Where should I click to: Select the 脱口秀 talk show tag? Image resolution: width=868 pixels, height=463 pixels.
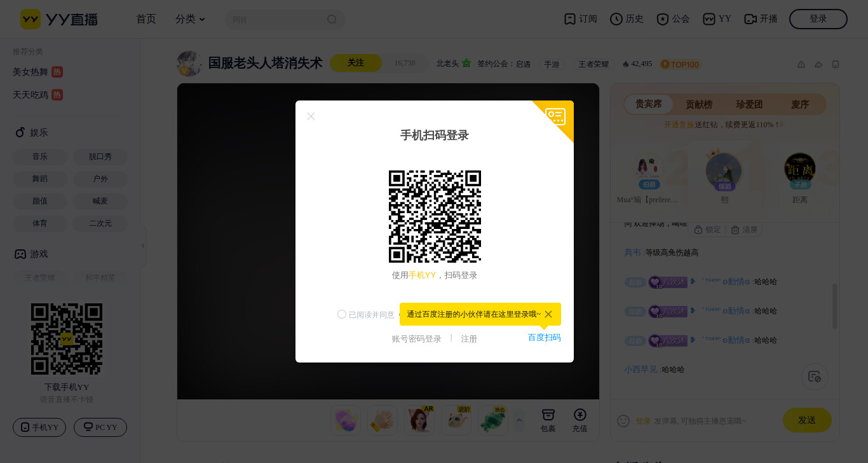[100, 156]
